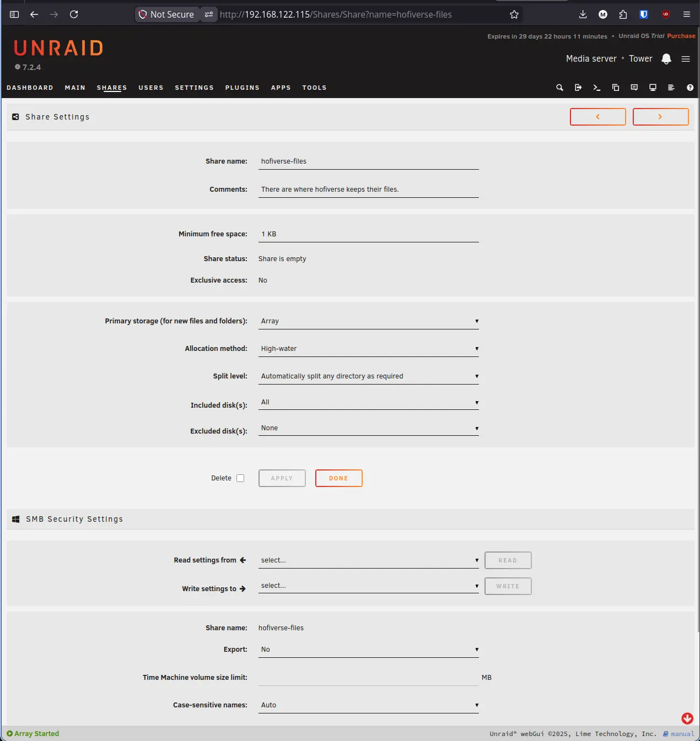Open the Apps menu
Image resolution: width=700 pixels, height=741 pixels.
click(x=281, y=88)
